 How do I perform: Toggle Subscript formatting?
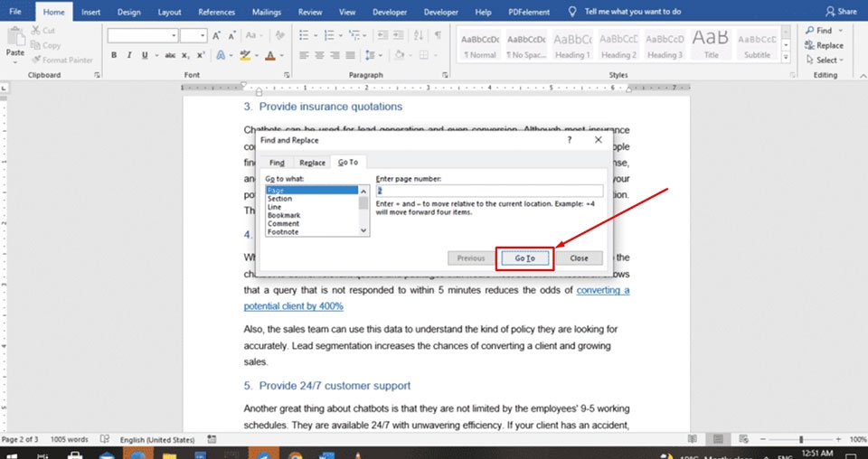click(186, 55)
